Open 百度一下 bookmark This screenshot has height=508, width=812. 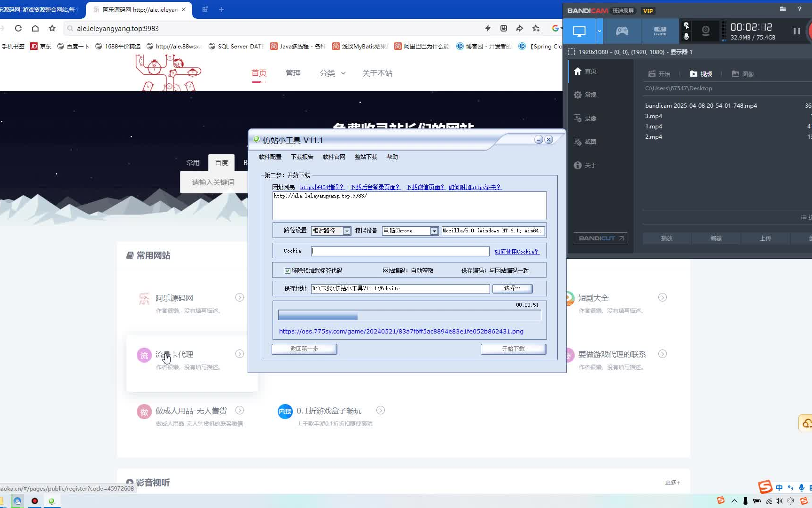(x=73, y=46)
